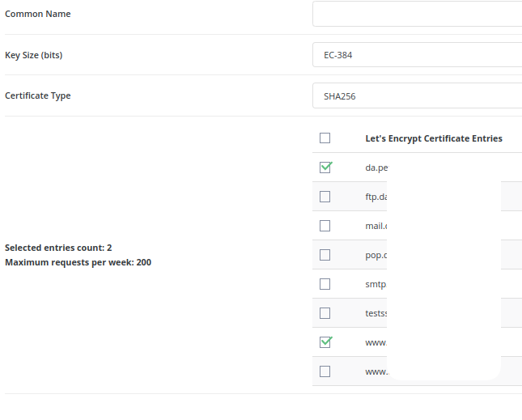Screen dimensions: 522x420
Task: Click the mail domain entry text
Action: 376,226
